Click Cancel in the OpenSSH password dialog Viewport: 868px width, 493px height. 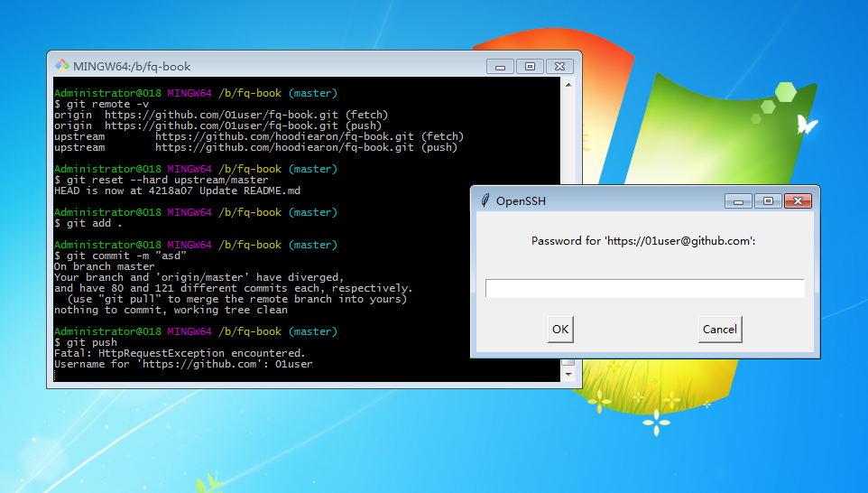coord(720,329)
